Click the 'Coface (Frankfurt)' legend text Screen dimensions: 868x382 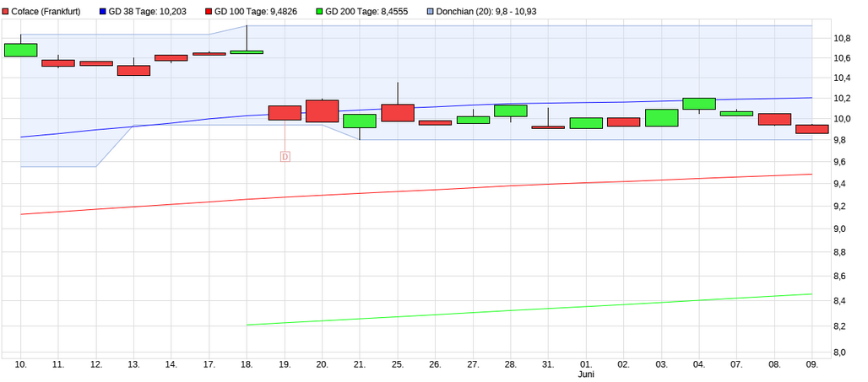(x=46, y=13)
